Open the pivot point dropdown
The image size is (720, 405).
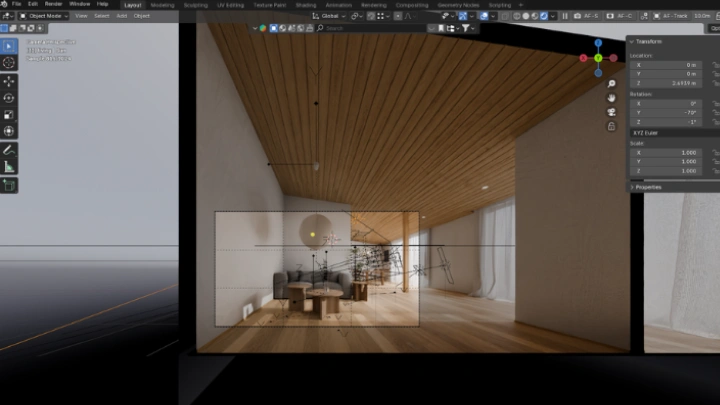(x=357, y=16)
